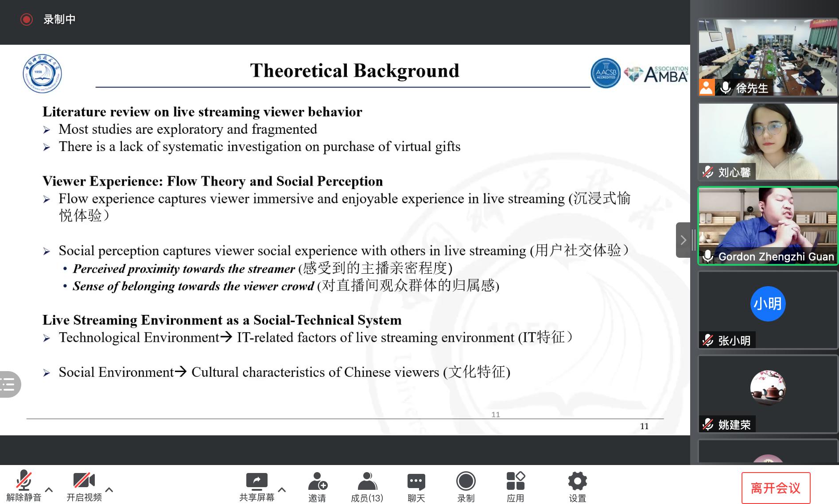The image size is (839, 504).
Task: Expand audio options arrow next to 解除静音
Action: [x=49, y=489]
